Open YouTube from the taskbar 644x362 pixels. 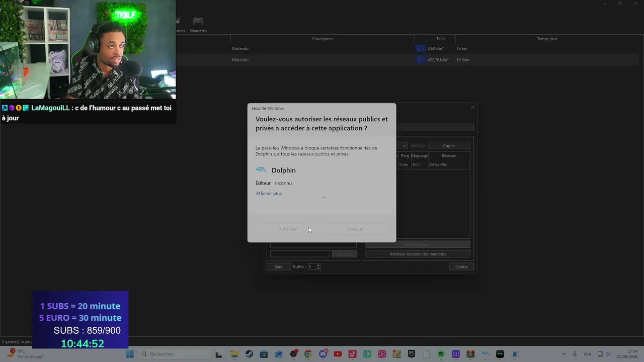tap(338, 354)
